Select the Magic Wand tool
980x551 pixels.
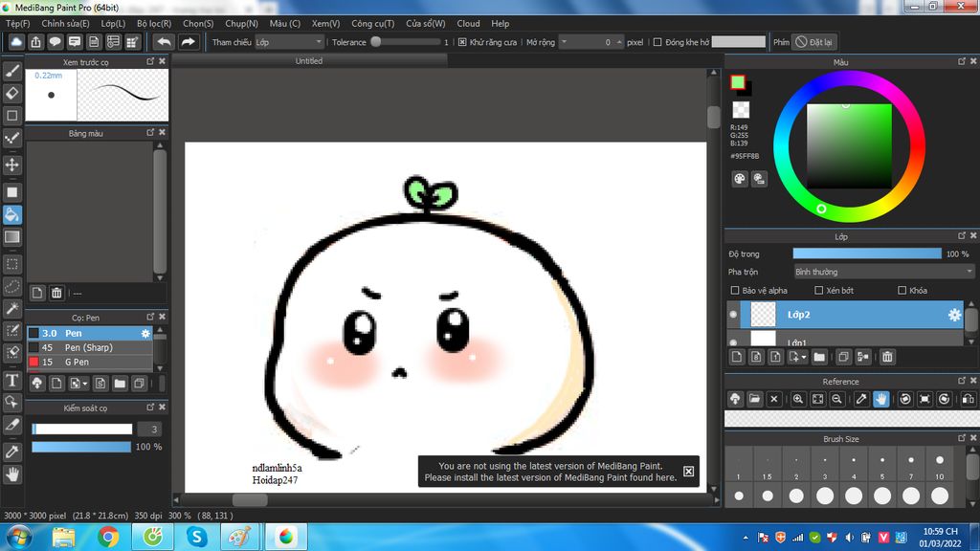click(x=11, y=309)
